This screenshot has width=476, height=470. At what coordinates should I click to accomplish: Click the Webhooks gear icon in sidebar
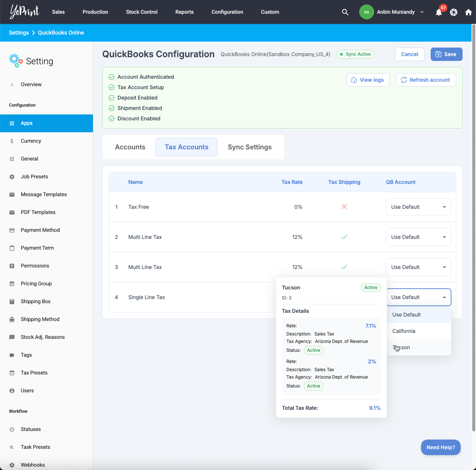pos(12,465)
